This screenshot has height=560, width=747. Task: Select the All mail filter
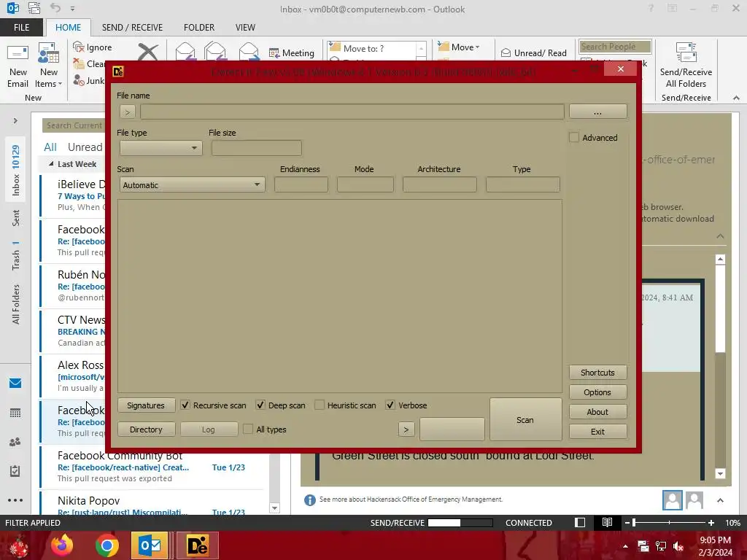coord(50,147)
